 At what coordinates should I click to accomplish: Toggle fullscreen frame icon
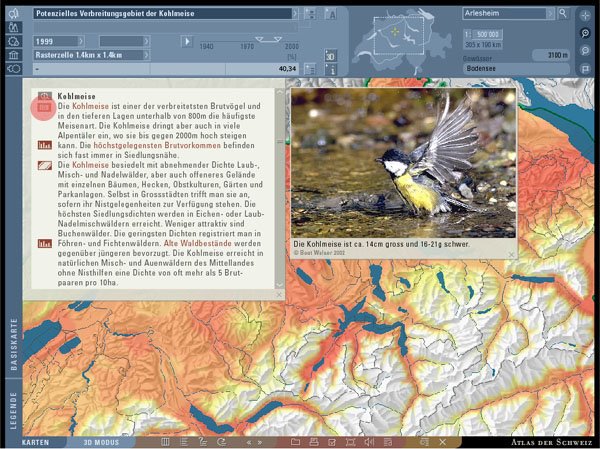click(x=351, y=442)
